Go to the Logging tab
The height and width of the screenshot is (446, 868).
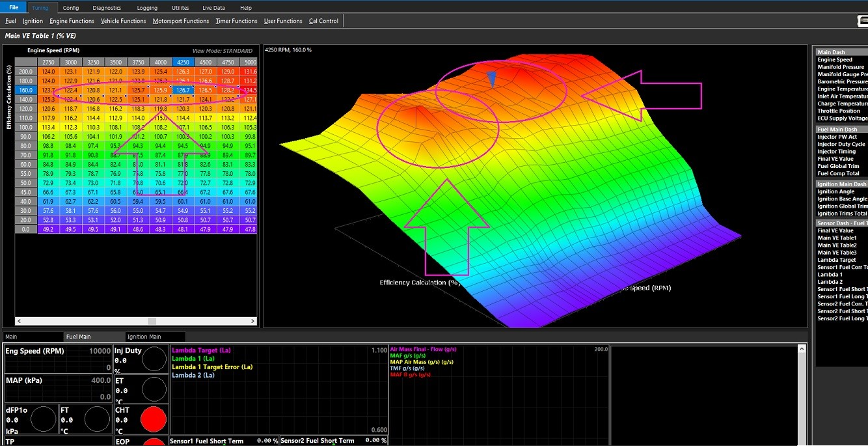147,7
